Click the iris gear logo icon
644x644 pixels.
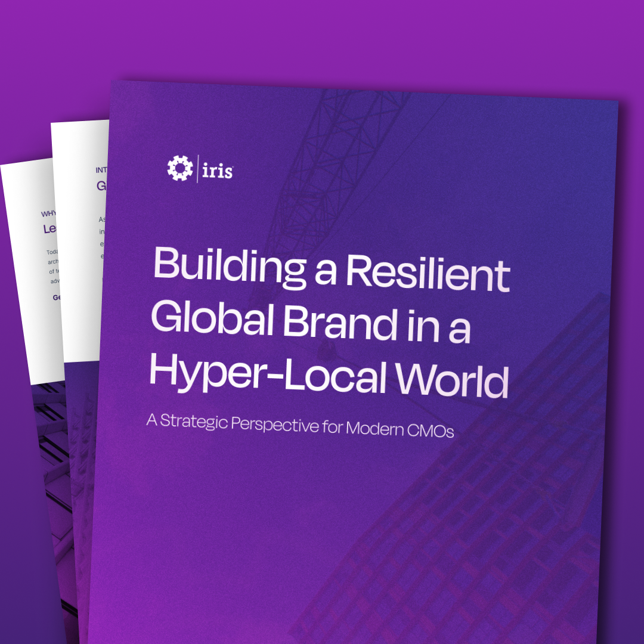(x=180, y=168)
